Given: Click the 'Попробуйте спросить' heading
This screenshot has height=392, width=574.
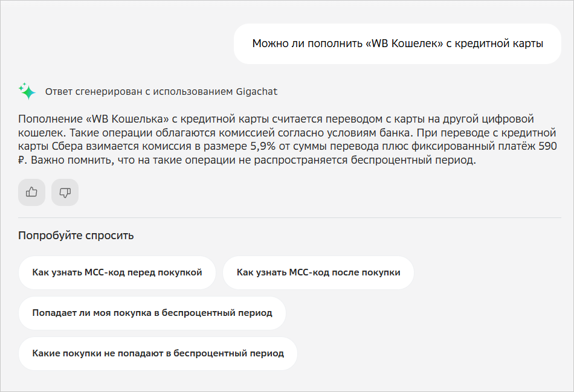Looking at the screenshot, I should click(76, 236).
